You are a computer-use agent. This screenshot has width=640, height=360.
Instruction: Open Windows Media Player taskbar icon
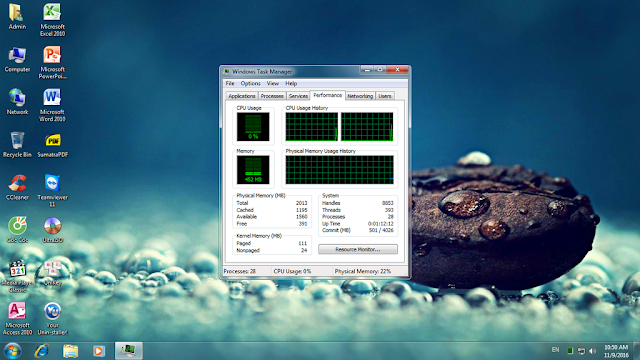point(98,351)
